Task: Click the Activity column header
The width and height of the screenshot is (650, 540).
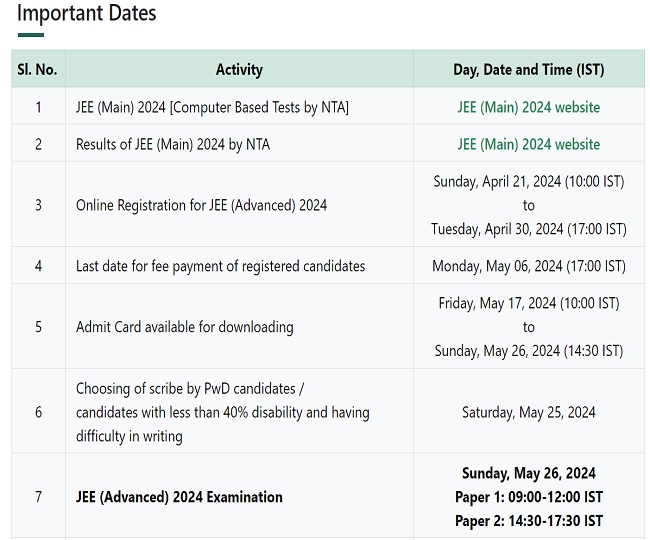Action: pyautogui.click(x=239, y=70)
